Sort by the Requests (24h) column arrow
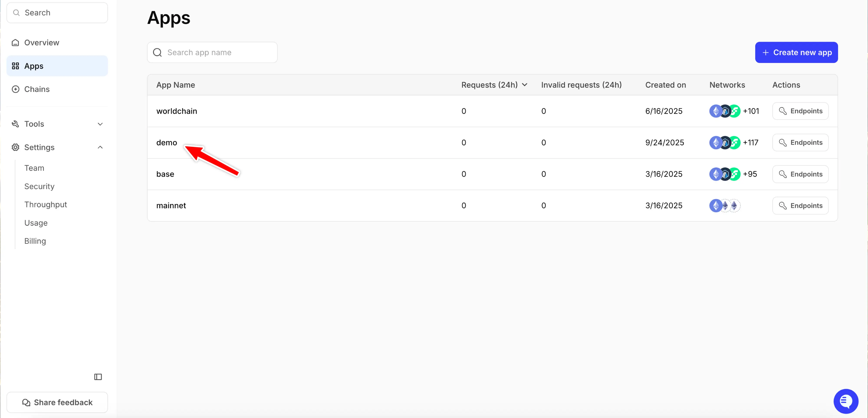Screen dimensions: 868x418 (525, 85)
